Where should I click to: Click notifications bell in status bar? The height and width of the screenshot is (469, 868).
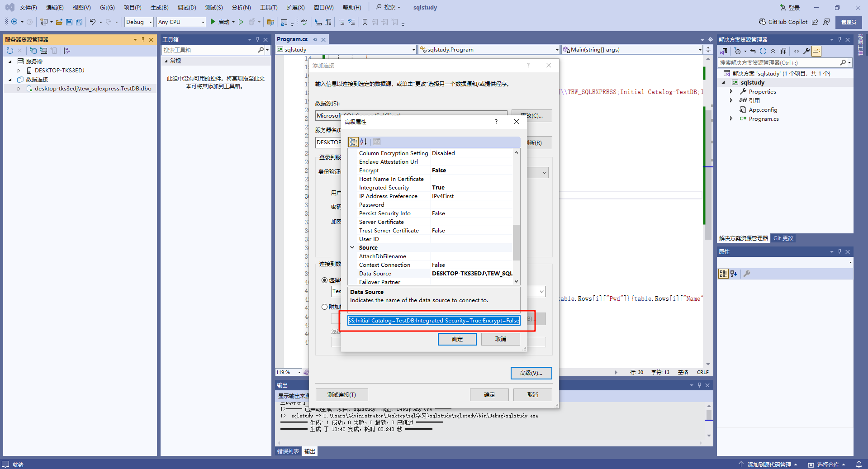tap(859, 464)
